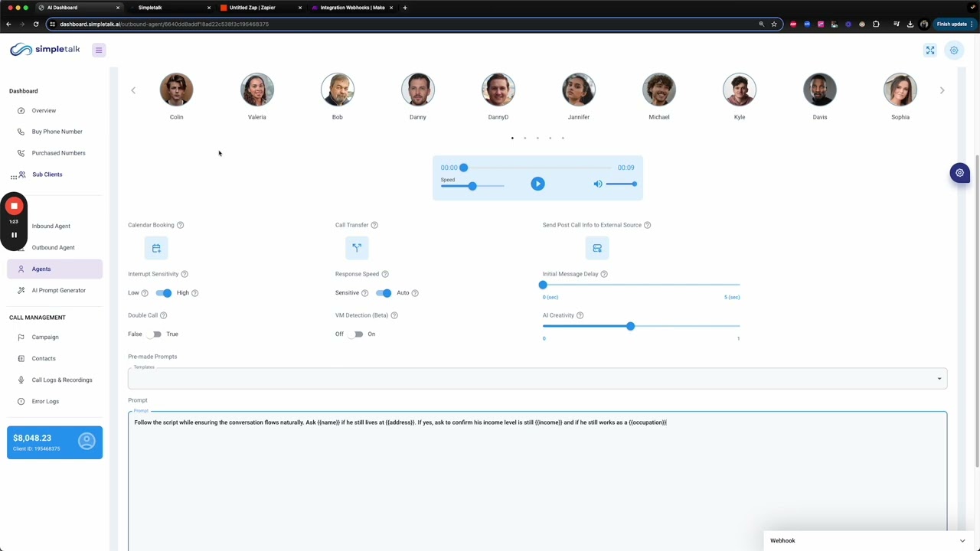
Task: Pause the screen recording
Action: click(14, 235)
